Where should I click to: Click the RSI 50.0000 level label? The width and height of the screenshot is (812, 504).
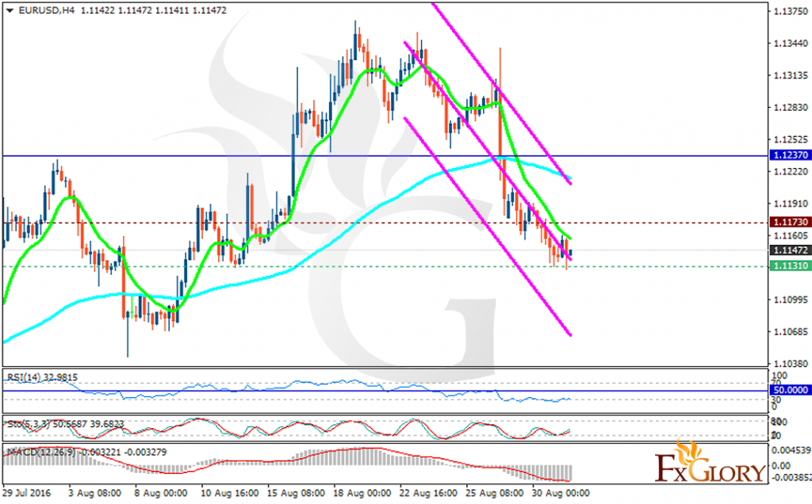point(790,390)
